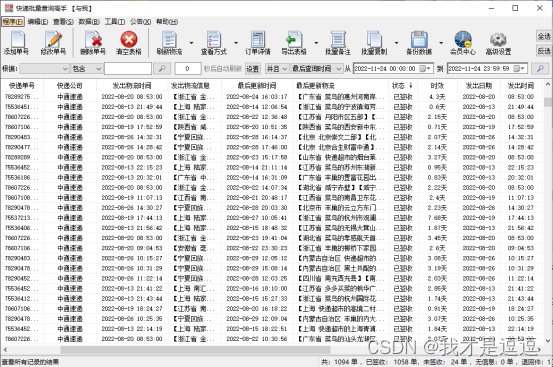Open the 会员中心 member center icon
Viewport: 553px width, 367px height.
(x=463, y=43)
